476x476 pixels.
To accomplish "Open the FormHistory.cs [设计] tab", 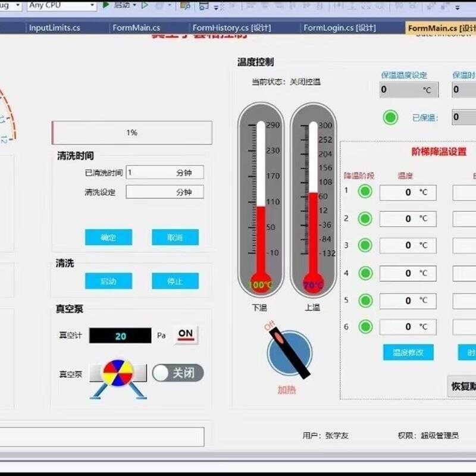I will (231, 28).
